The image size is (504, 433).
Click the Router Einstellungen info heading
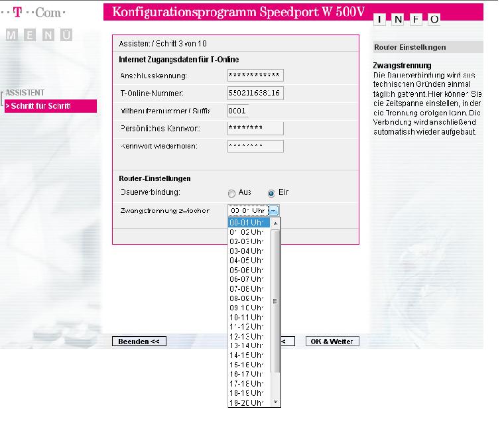coord(410,47)
